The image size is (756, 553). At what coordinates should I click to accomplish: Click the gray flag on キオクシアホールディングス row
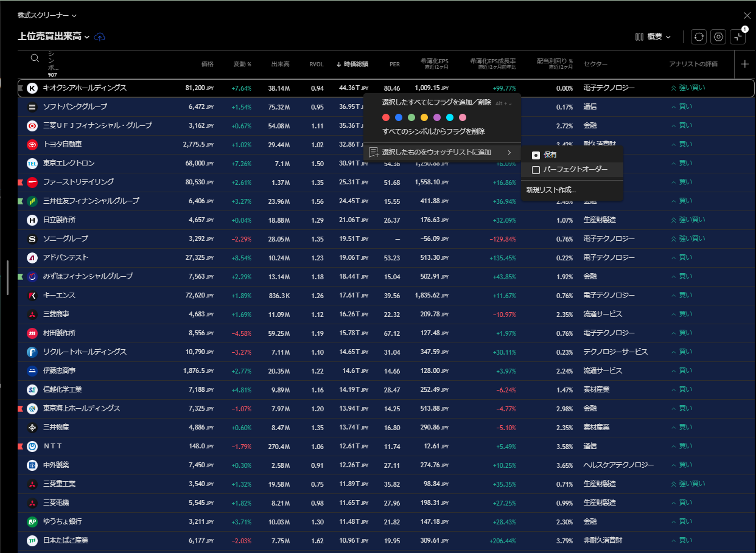click(21, 88)
